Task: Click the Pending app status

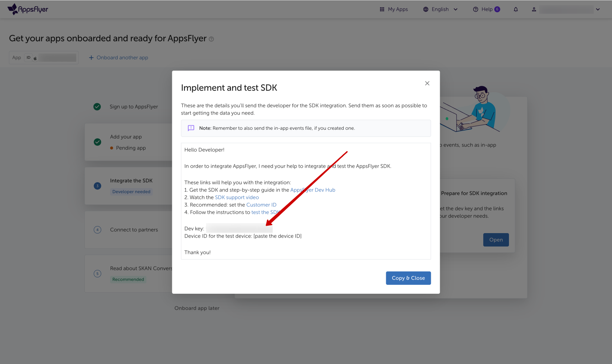Action: (128, 148)
